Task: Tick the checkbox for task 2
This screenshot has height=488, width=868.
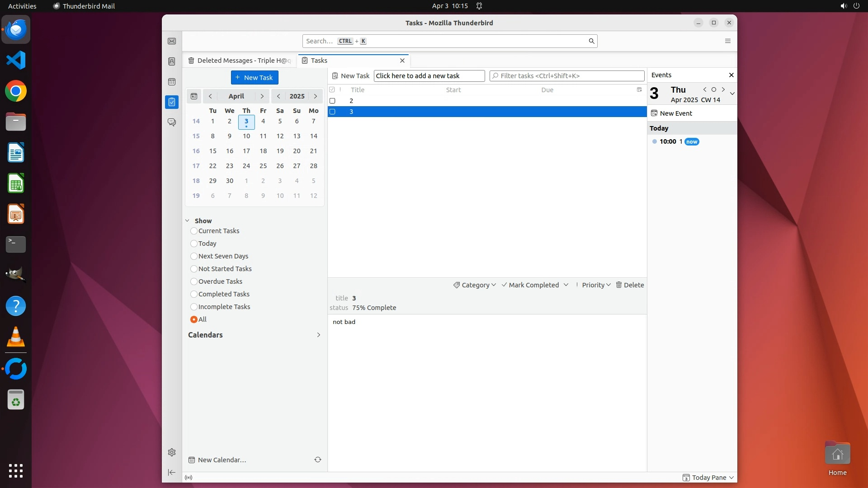Action: [x=332, y=101]
